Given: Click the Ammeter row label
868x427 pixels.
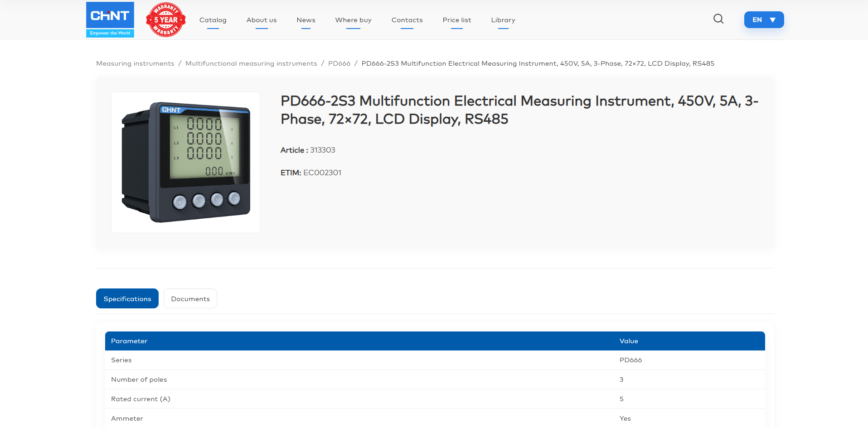Looking at the screenshot, I should 127,418.
